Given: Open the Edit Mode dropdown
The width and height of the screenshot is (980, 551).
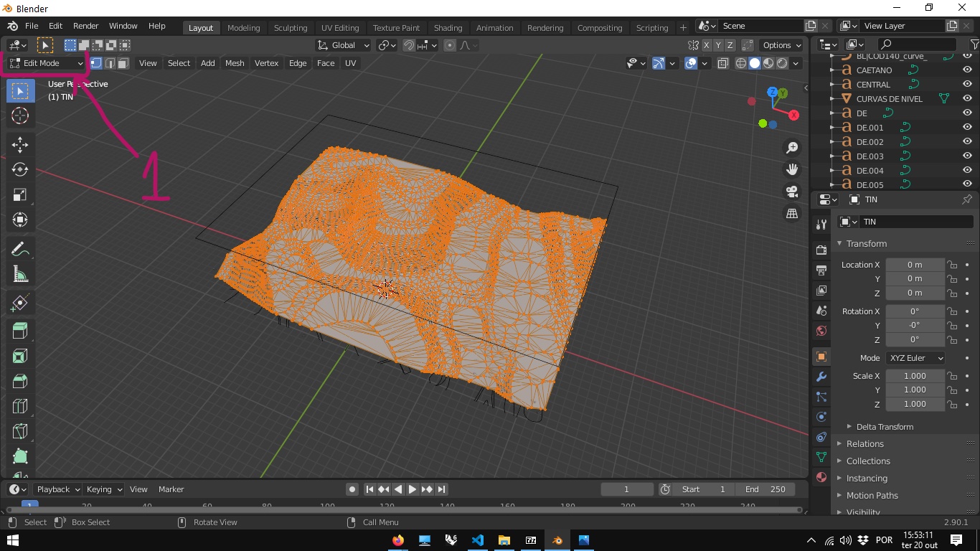Looking at the screenshot, I should tap(46, 63).
